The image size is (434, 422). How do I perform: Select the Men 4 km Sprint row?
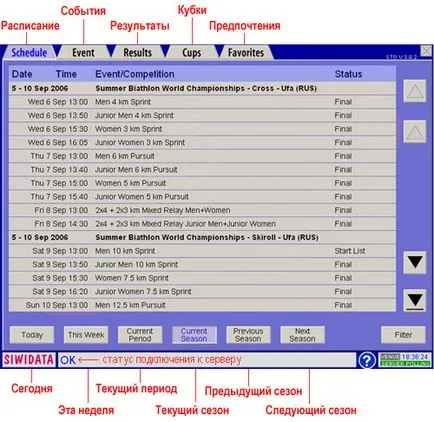coord(202,102)
